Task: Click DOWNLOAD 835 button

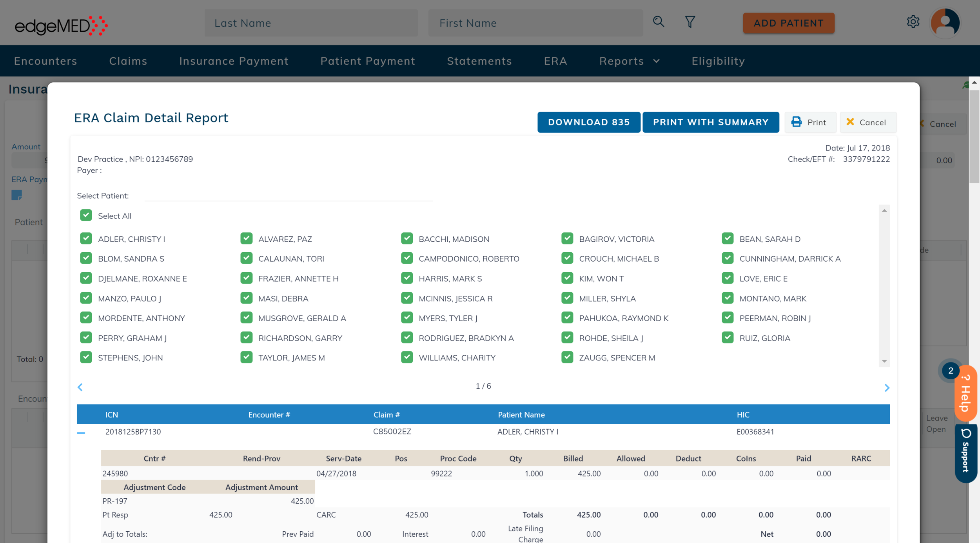Action: click(588, 122)
